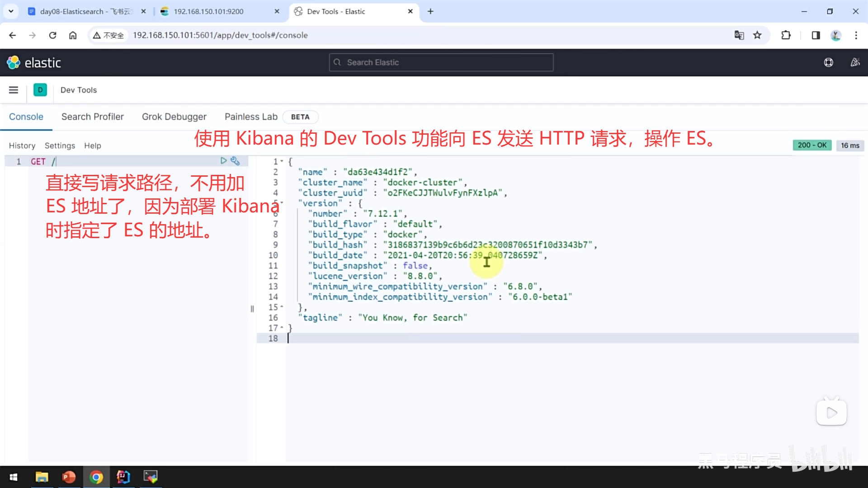Open PowerPoint from the taskbar

pos(69,477)
